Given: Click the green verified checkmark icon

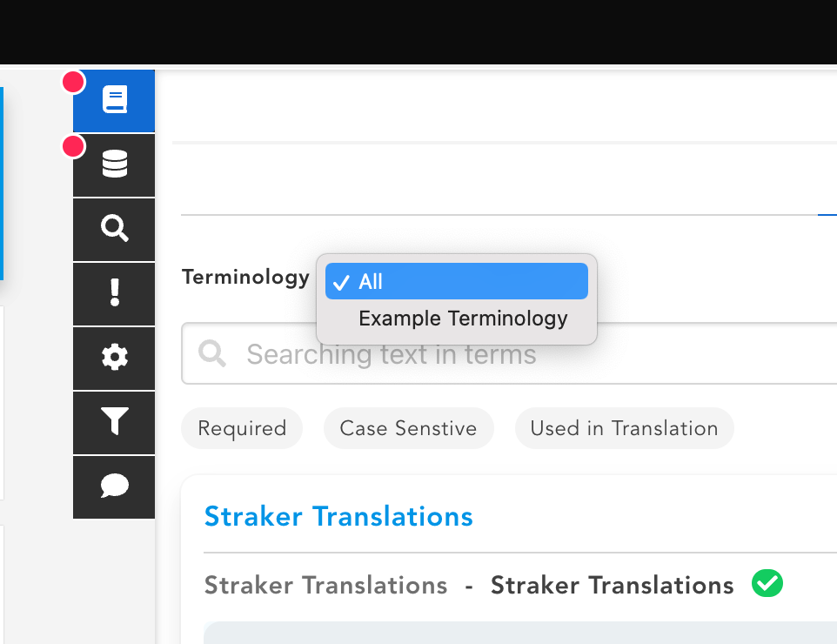Looking at the screenshot, I should (767, 583).
